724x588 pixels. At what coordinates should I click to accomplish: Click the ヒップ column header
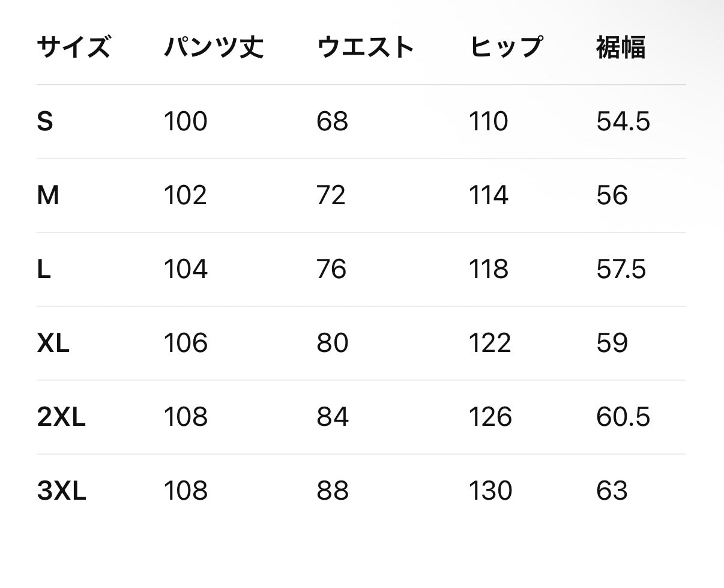coord(506,47)
